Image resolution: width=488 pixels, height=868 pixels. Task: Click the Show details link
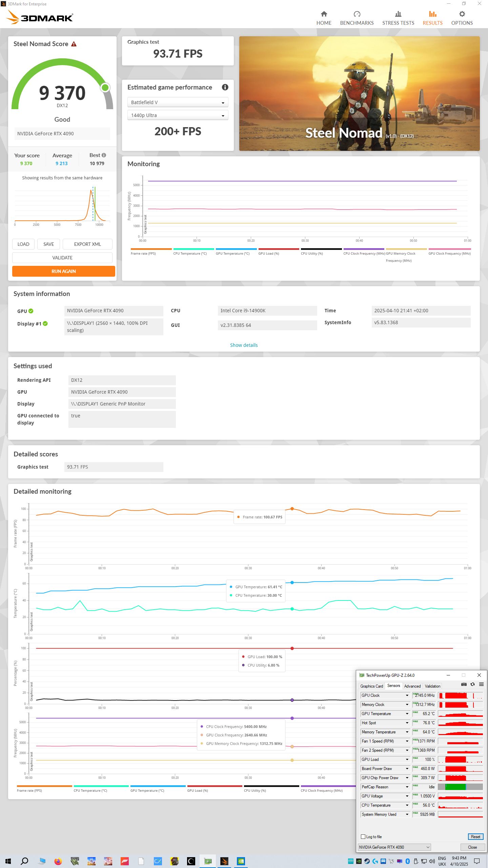pos(244,345)
